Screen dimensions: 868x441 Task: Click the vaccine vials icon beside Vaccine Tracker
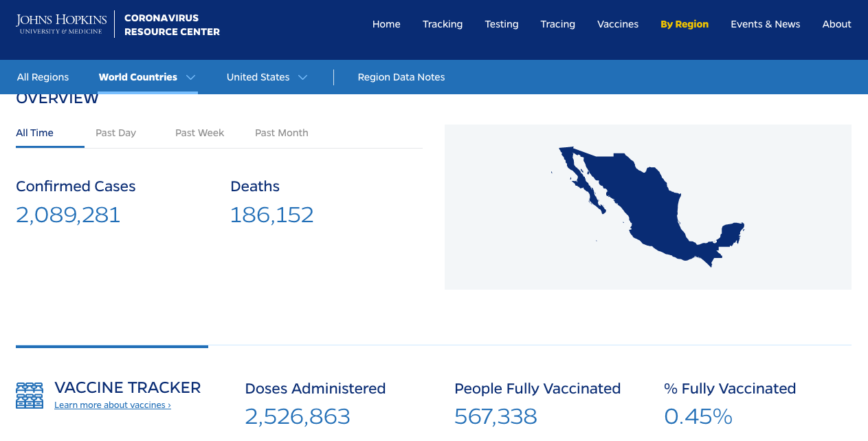[30, 396]
